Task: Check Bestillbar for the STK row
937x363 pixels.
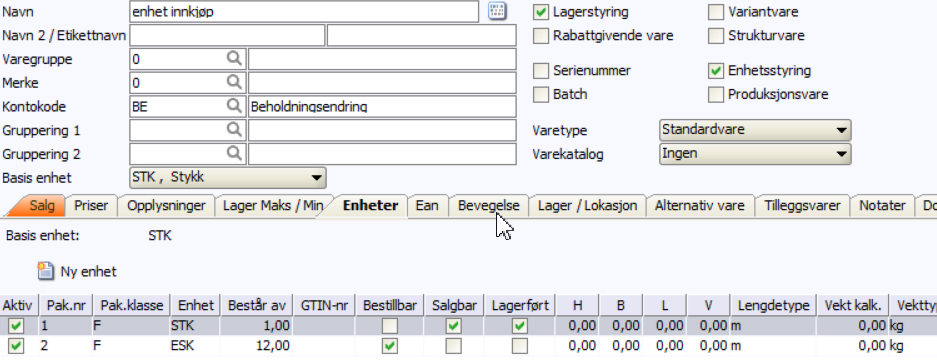Action: 390,326
